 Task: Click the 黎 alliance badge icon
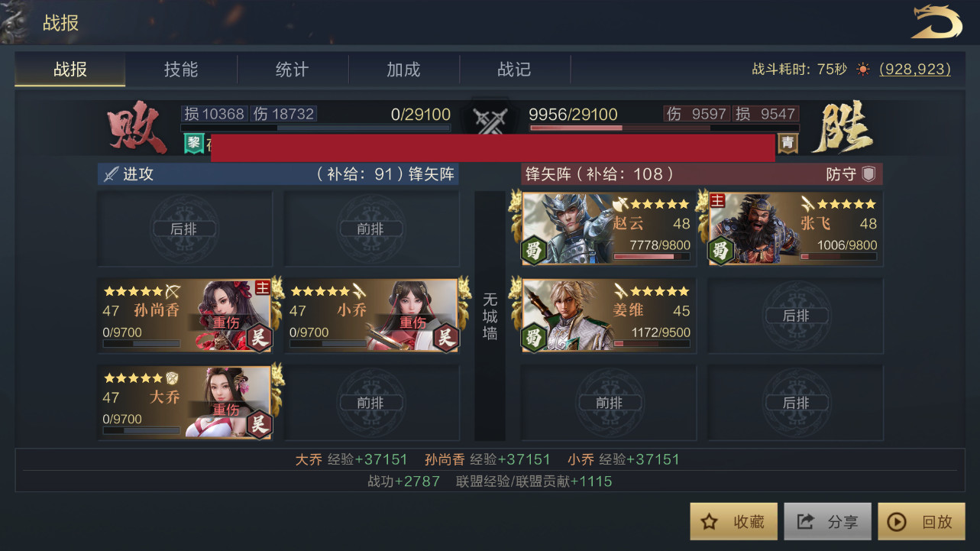pyautogui.click(x=193, y=142)
